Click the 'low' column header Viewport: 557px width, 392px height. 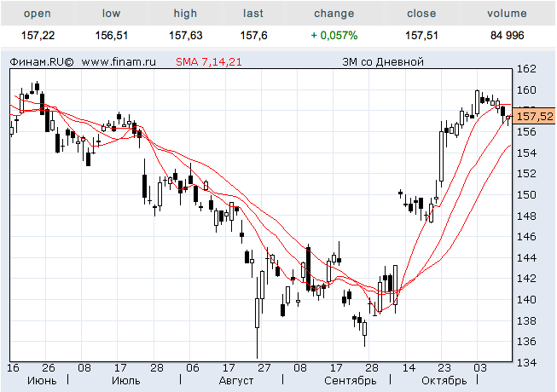(111, 14)
